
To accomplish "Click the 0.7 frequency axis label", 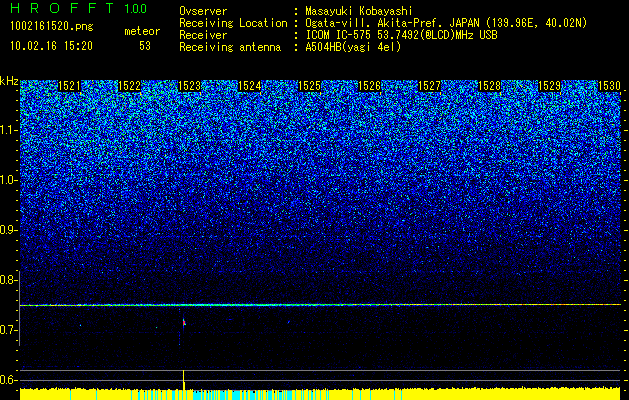I will pyautogui.click(x=9, y=330).
